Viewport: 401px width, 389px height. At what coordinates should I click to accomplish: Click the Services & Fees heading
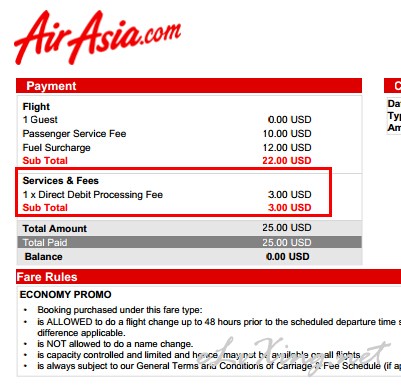point(61,181)
